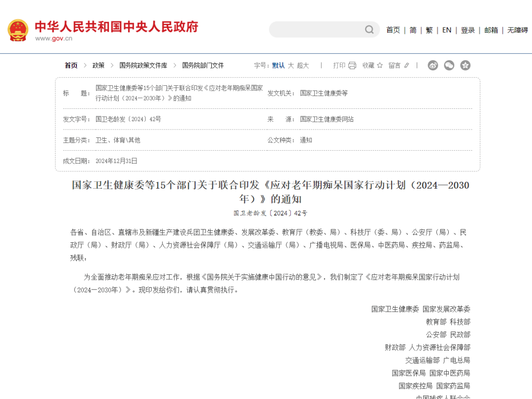The width and height of the screenshot is (532, 399).
Task: Open 无障碍 accessibility mode
Action: (x=517, y=30)
